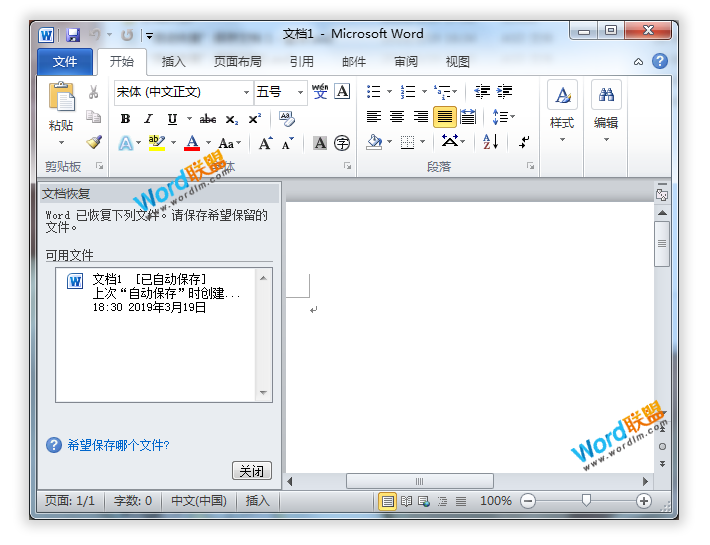Screen dimensions: 710x545
Task: Switch to Print Layout view in status bar
Action: [388, 501]
